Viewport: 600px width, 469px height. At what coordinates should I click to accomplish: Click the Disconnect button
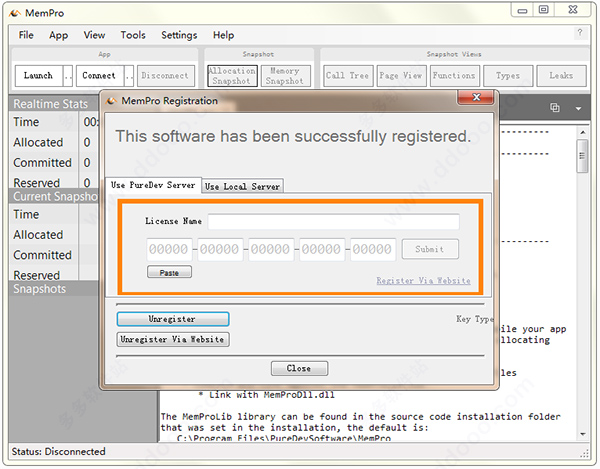[165, 76]
